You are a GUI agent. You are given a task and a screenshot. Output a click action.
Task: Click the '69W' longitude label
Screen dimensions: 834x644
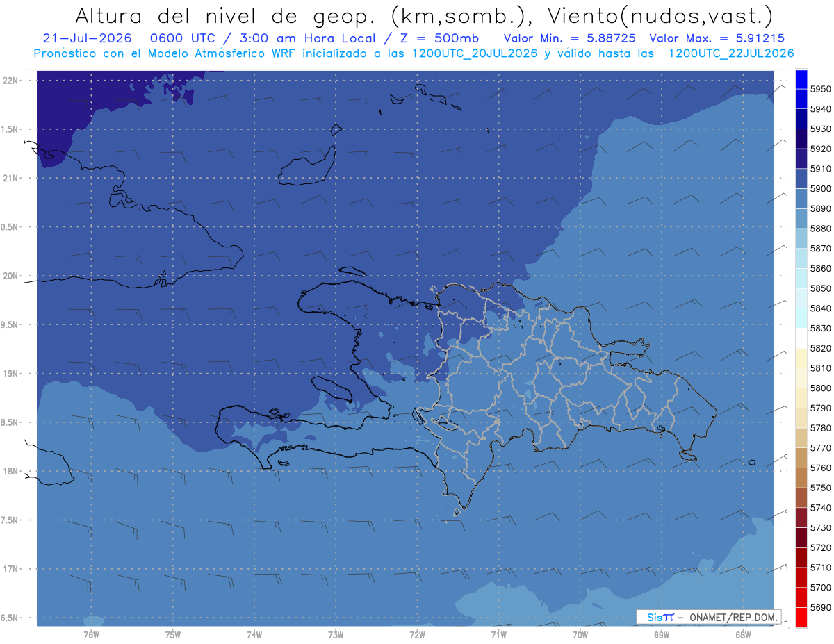click(662, 635)
